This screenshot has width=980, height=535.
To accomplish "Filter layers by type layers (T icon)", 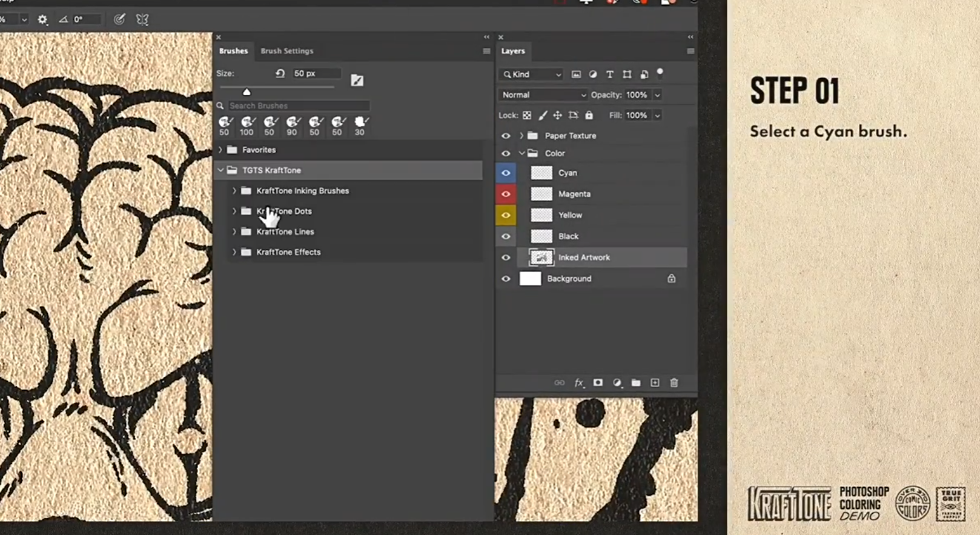I will 610,75.
